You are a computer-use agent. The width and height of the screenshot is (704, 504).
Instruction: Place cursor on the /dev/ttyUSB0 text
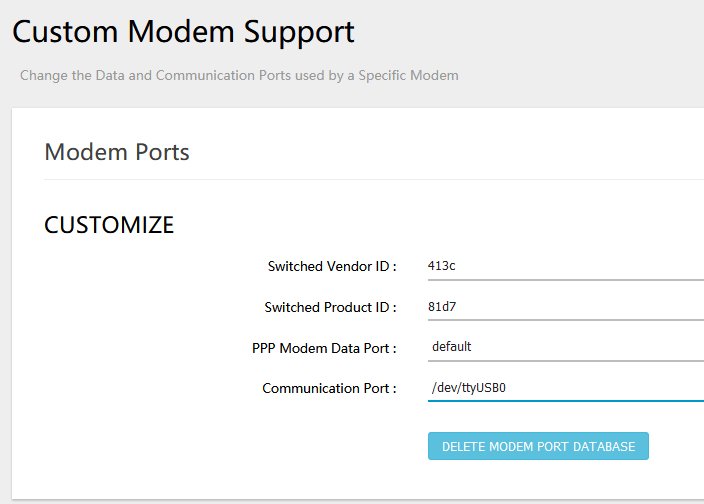point(468,387)
